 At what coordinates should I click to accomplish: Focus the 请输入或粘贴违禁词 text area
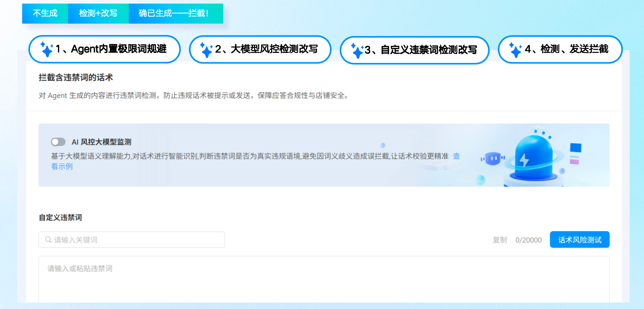click(324, 279)
